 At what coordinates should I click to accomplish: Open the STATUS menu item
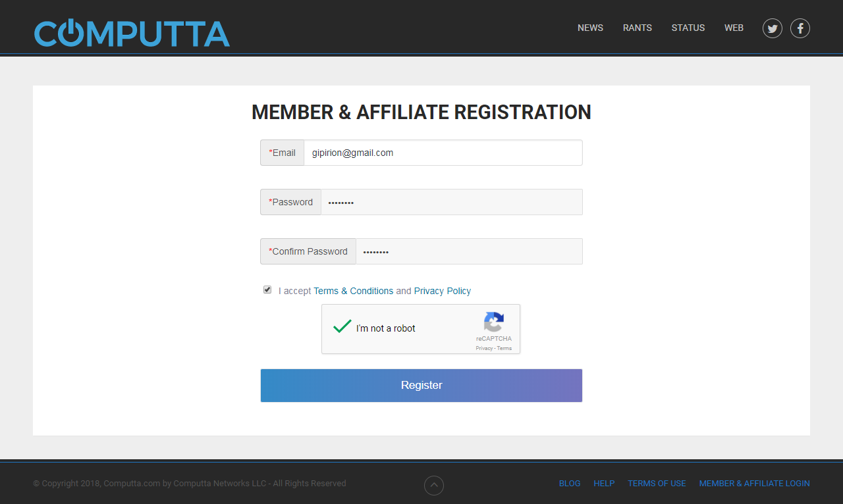coord(688,28)
